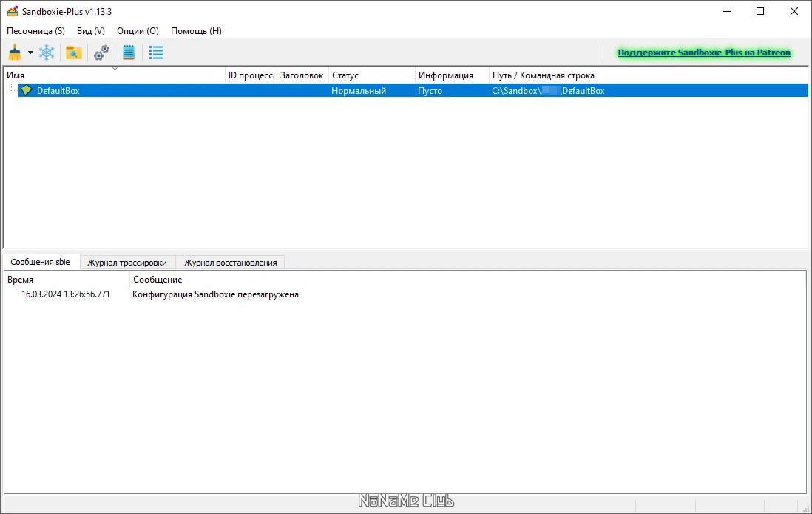Viewport: 812px width, 514px height.
Task: Switch to Журнал трассировки tab
Action: 127,263
